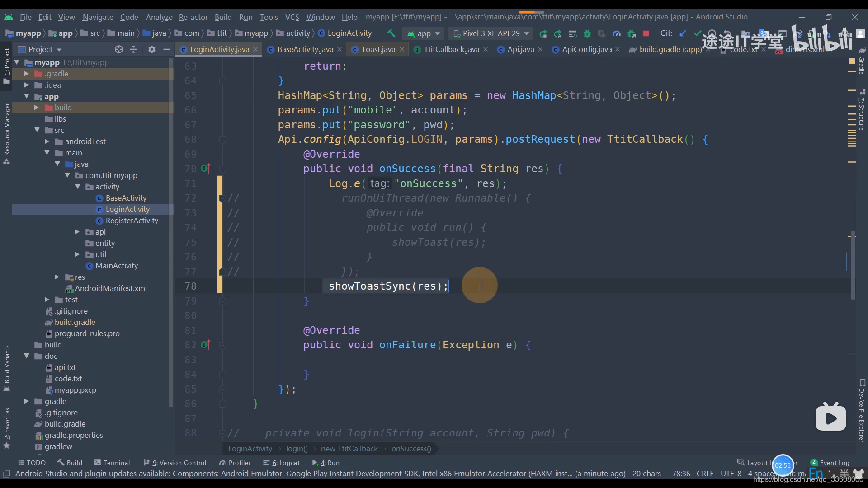The image size is (868, 488).
Task: Select the Rerun application icon
Action: click(542, 34)
